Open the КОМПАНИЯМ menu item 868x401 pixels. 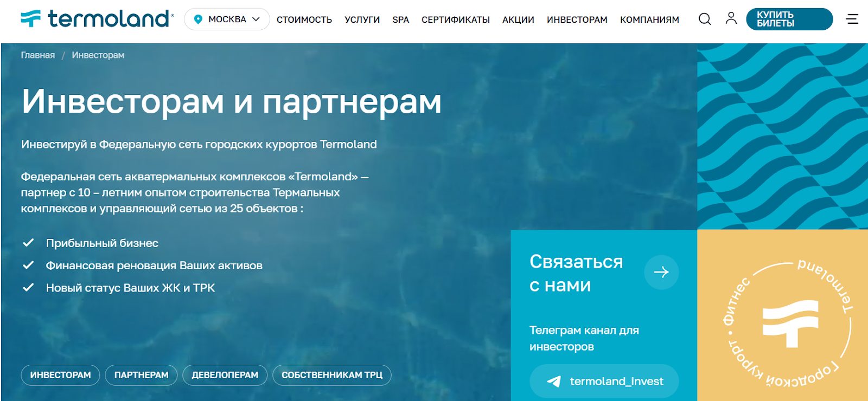click(x=649, y=20)
